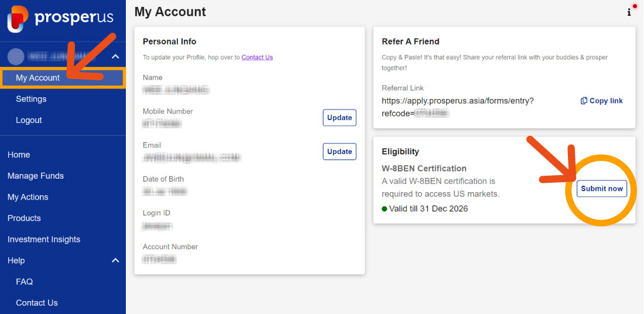The image size is (644, 314).
Task: Open FAQ under Help
Action: [x=25, y=282]
